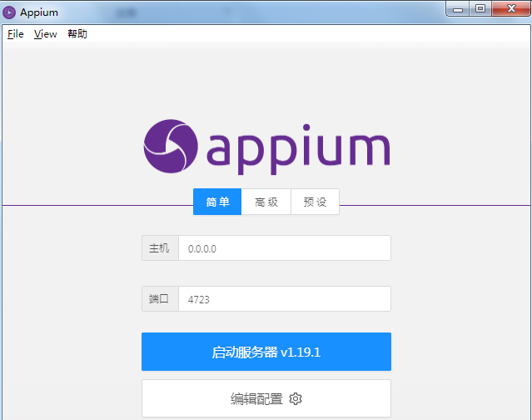Open the File menu

coord(16,34)
